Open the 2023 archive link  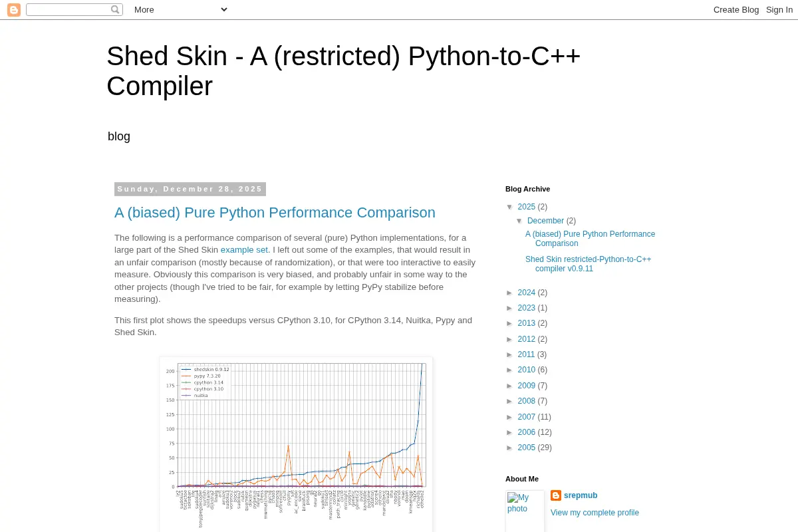(527, 308)
